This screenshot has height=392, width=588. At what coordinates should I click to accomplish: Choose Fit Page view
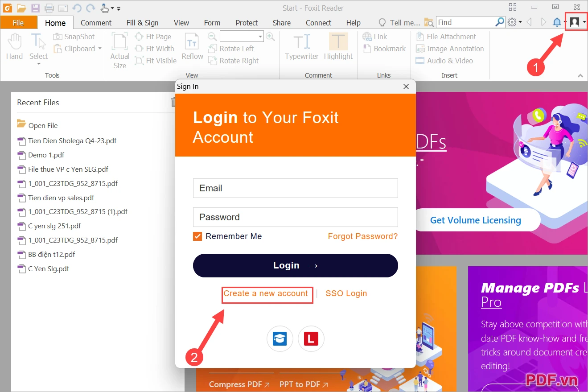[153, 37]
